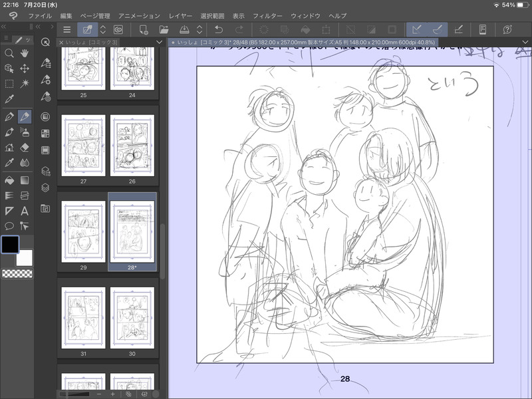532x399 pixels.
Task: Toggle Snap to Grid
Action: [458, 30]
